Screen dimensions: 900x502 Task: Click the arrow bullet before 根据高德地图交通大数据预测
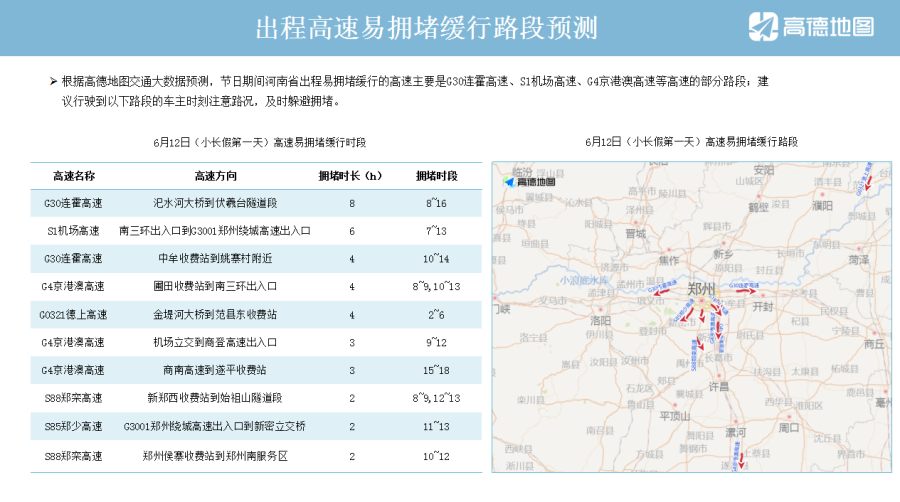click(54, 81)
